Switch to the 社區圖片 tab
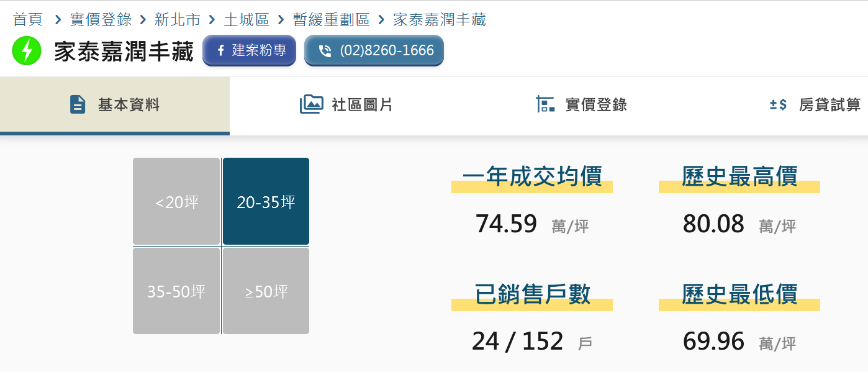This screenshot has width=868, height=372. pyautogui.click(x=362, y=105)
